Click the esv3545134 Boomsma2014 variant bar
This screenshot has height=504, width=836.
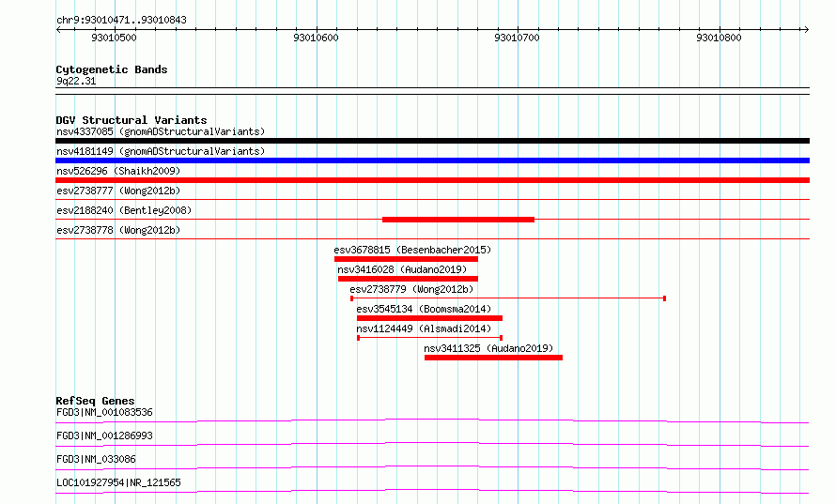click(x=429, y=318)
